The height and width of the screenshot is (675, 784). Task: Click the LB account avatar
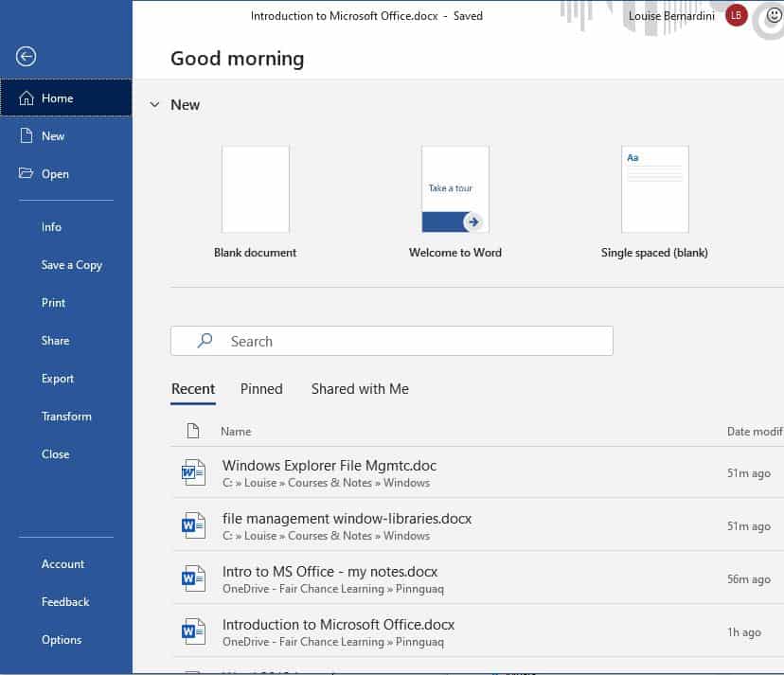click(736, 15)
